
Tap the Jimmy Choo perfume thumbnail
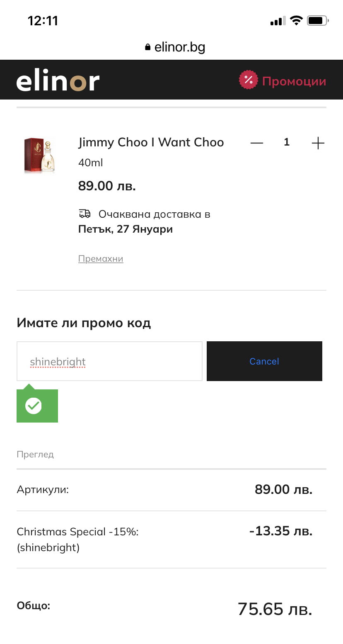tap(40, 155)
